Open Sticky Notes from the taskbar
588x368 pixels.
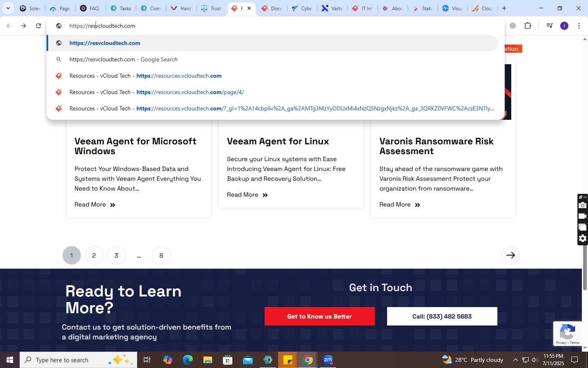[x=288, y=360]
